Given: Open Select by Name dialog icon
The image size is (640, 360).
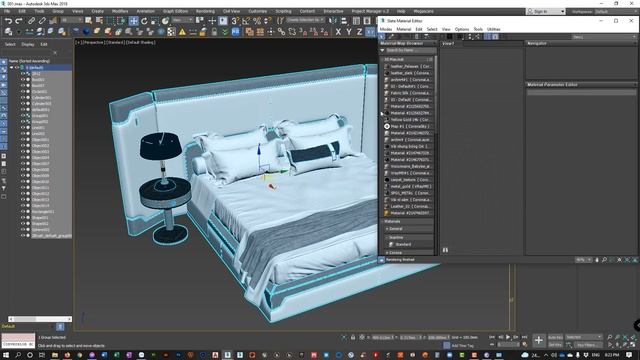Looking at the screenshot, I should [99, 21].
